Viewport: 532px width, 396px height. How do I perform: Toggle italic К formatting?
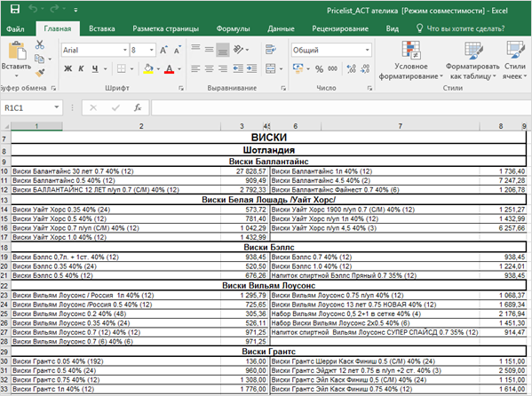click(81, 69)
